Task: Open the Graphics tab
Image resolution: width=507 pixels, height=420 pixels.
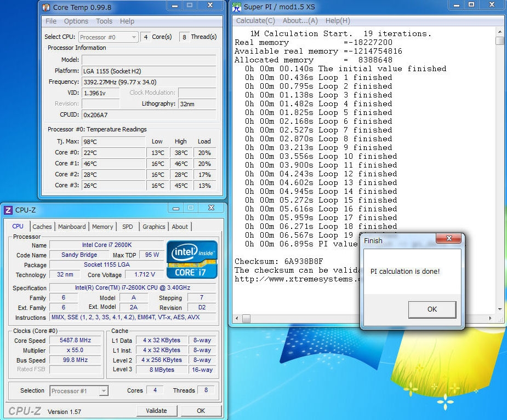Action: tap(153, 227)
